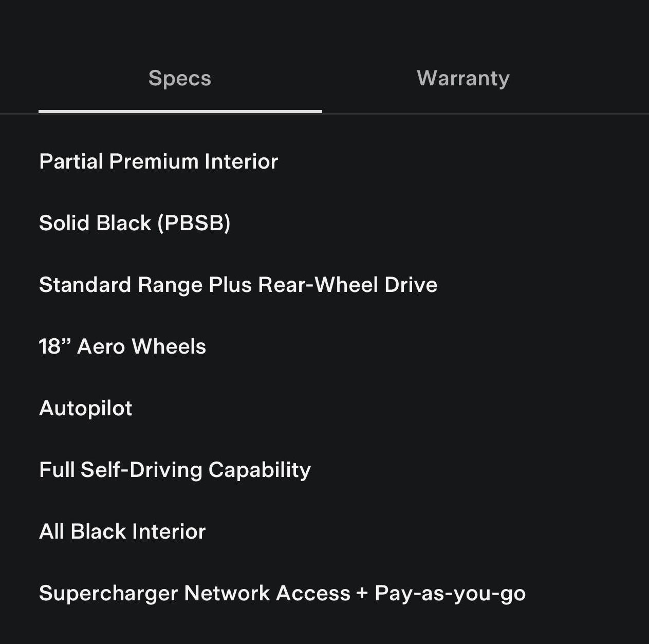Tap the Premium Interior listing

(x=158, y=161)
